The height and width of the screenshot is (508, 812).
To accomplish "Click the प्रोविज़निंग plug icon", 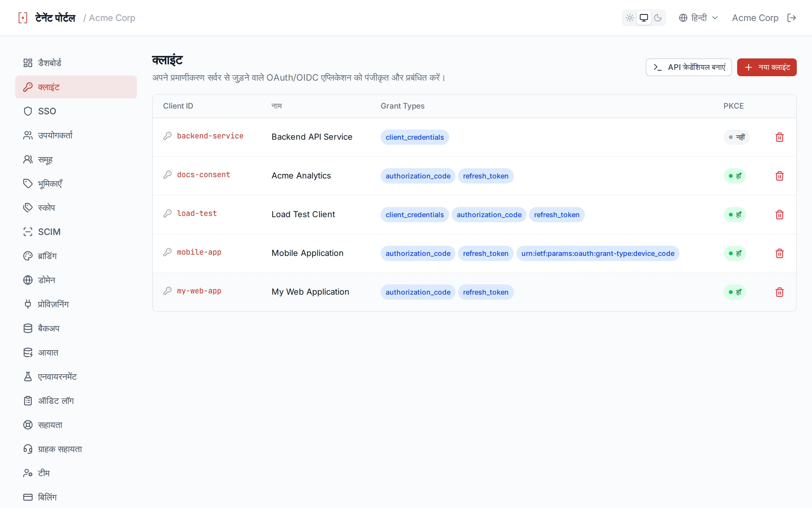I will [x=28, y=304].
